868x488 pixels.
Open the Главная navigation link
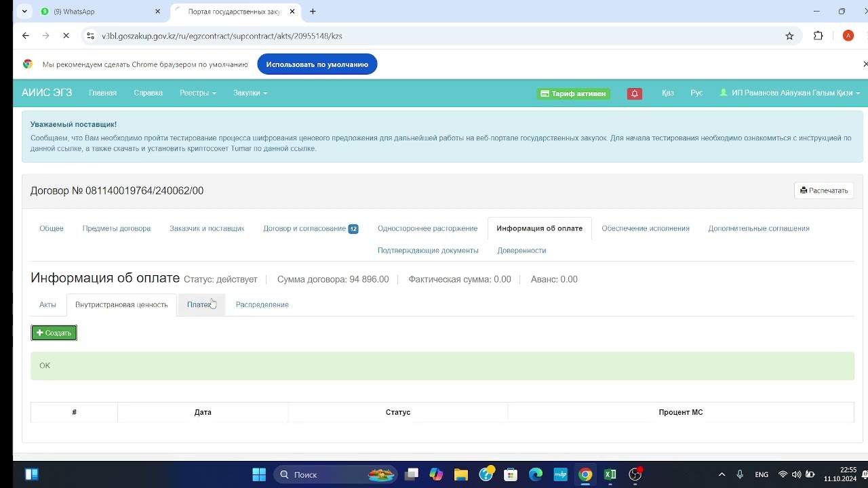tap(103, 93)
